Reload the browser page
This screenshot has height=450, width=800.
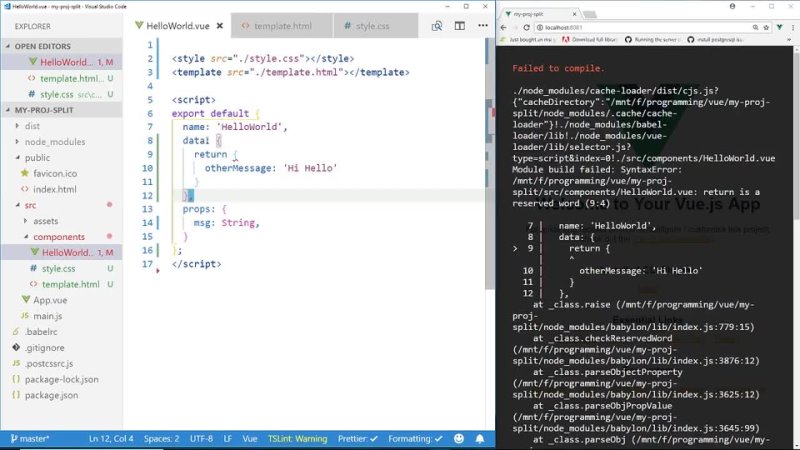click(527, 28)
